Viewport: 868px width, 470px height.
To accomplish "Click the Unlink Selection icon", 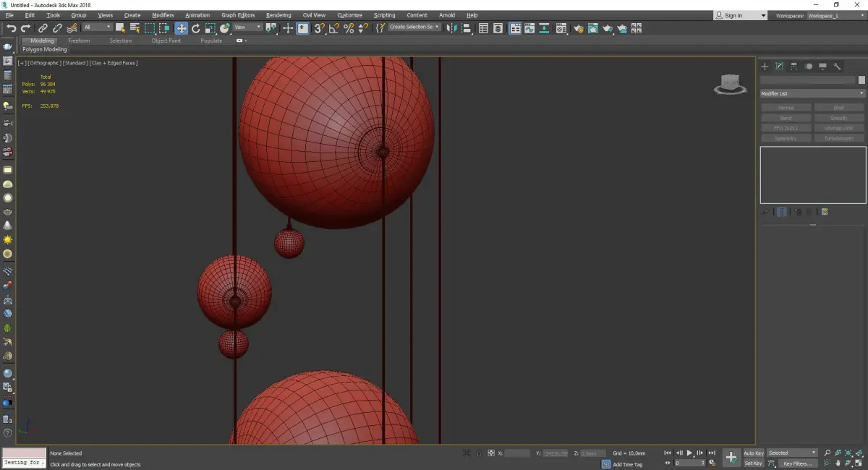I will (x=57, y=28).
